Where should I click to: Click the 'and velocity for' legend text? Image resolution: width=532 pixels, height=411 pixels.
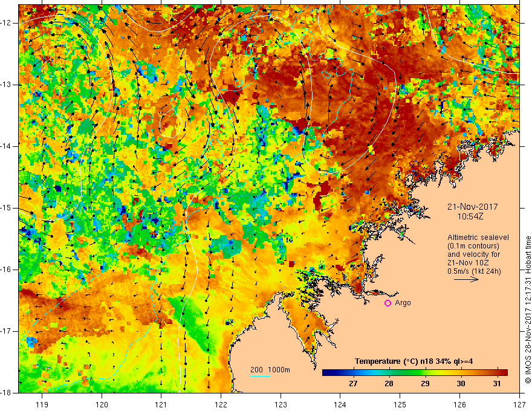(x=473, y=254)
